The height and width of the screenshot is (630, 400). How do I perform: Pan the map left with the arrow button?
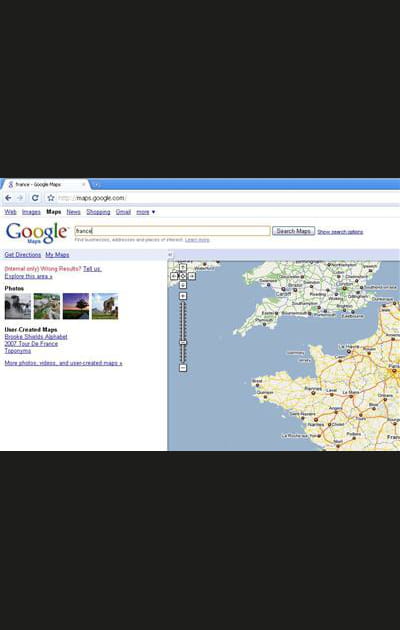click(x=174, y=276)
